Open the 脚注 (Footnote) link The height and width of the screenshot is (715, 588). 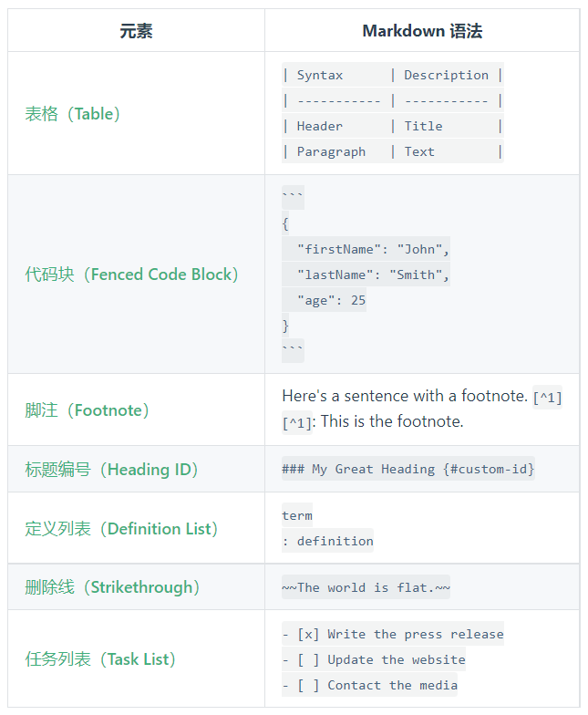(x=88, y=410)
